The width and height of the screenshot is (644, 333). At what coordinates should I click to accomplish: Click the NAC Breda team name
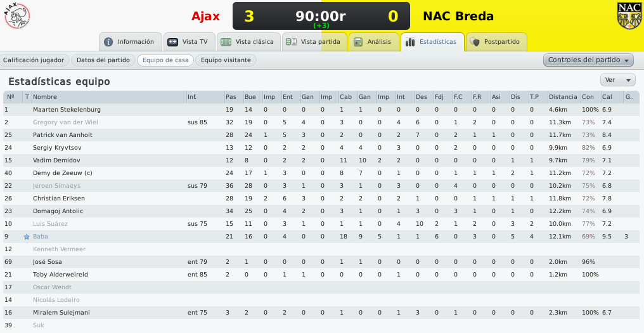coord(458,16)
